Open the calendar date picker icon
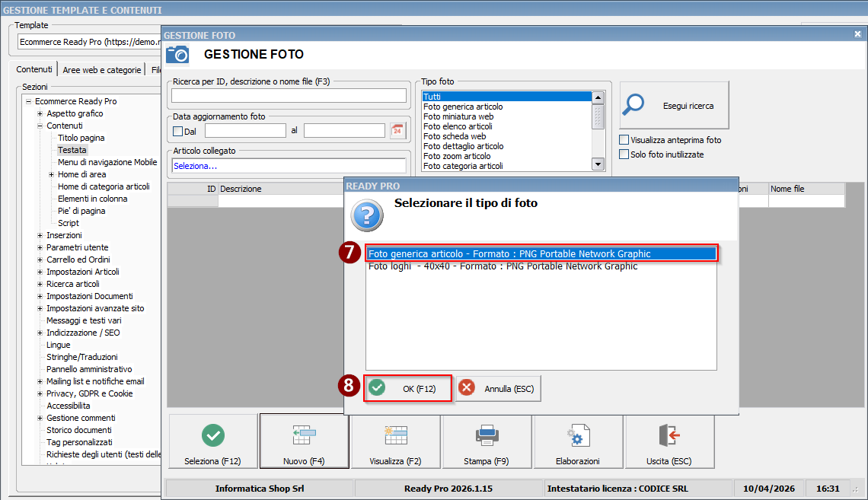The height and width of the screenshot is (500, 868). click(x=397, y=130)
